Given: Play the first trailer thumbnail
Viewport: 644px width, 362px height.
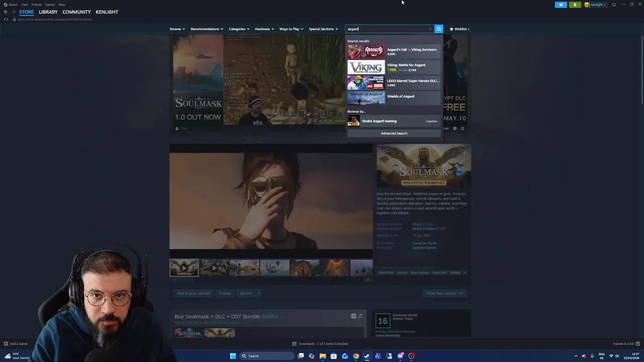Looking at the screenshot, I should pos(184,267).
